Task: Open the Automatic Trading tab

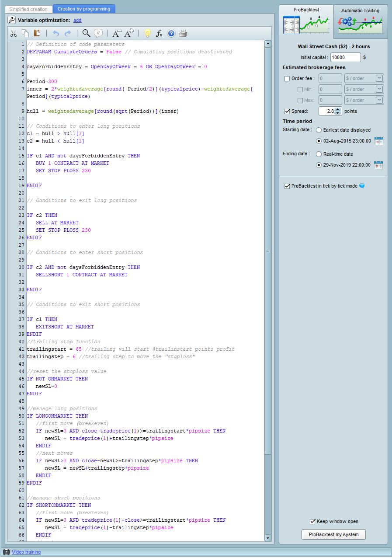Action: [x=361, y=22]
